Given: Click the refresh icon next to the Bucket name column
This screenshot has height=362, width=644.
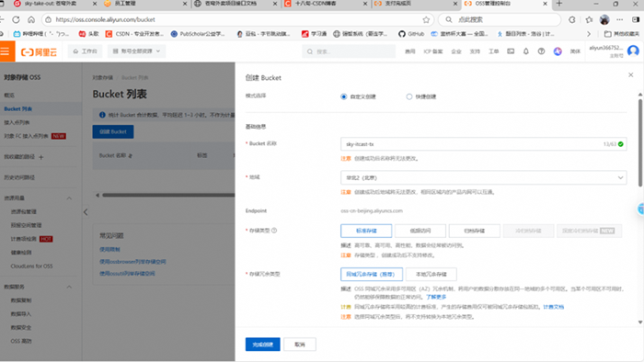Looking at the screenshot, I should pyautogui.click(x=131, y=156).
